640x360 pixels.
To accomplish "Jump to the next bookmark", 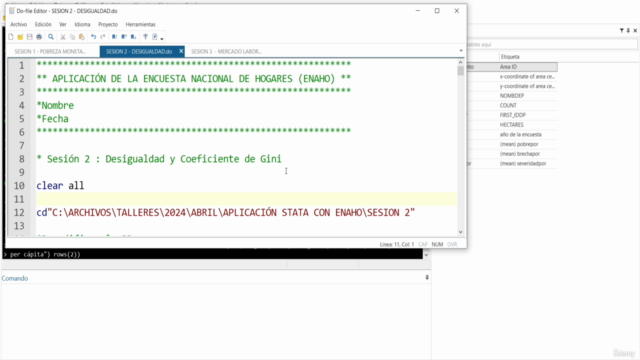I will click(133, 37).
